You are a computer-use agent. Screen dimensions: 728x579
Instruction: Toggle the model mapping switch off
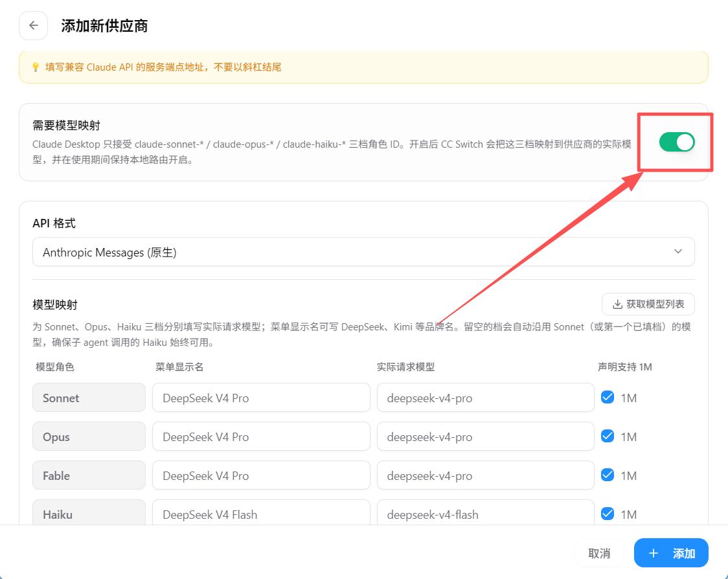(676, 142)
